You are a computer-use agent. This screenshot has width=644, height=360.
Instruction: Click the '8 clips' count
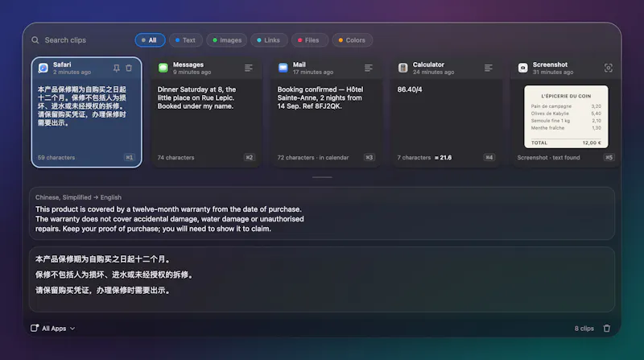[584, 329]
